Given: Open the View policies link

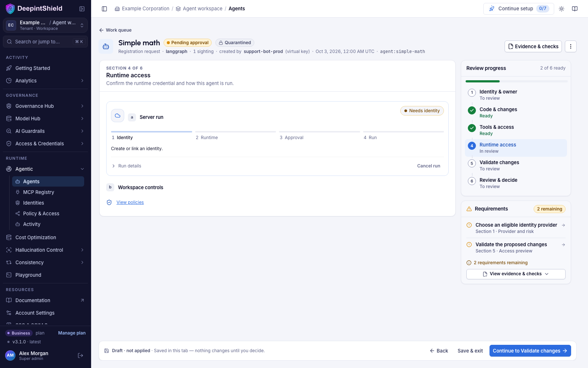Looking at the screenshot, I should 130,202.
